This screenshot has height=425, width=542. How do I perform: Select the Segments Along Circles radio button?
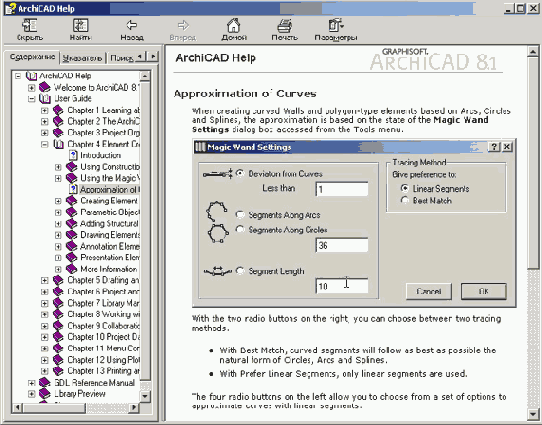pyautogui.click(x=240, y=229)
